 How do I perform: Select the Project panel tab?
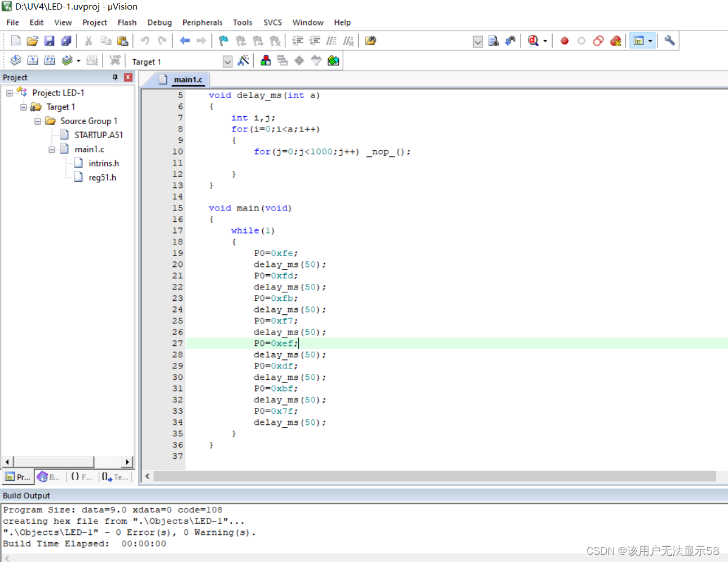(17, 477)
